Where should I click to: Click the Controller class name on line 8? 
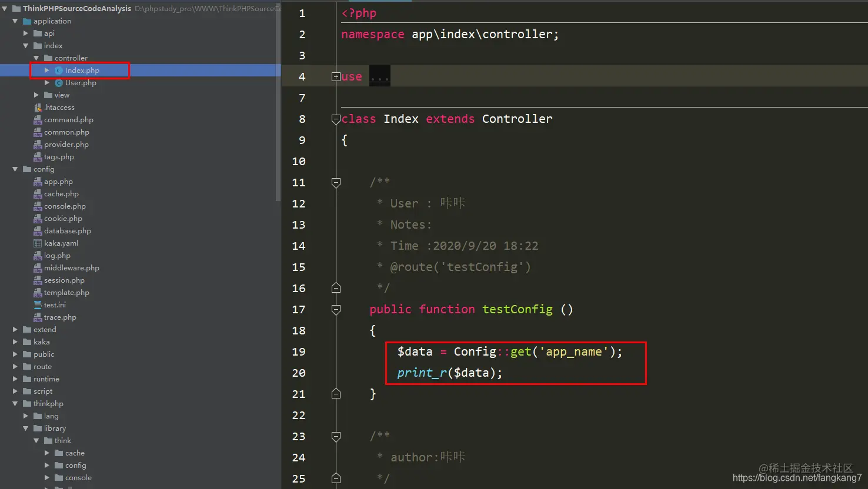(518, 119)
